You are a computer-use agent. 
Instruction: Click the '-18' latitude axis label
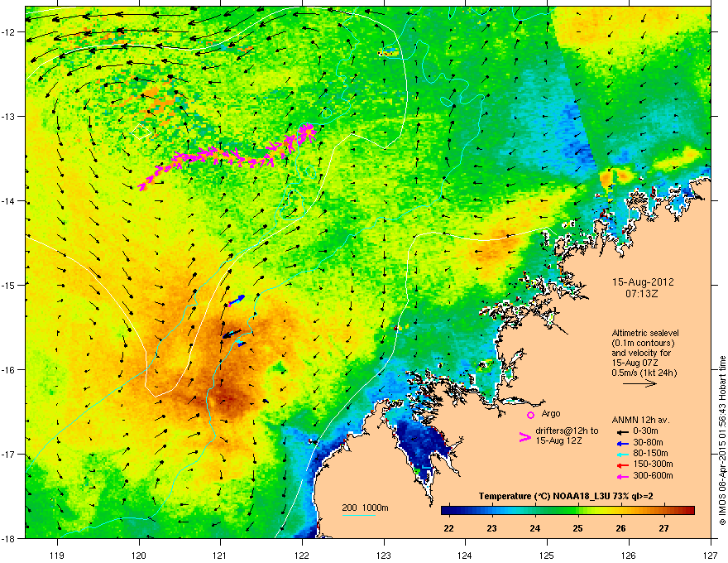click(7, 538)
